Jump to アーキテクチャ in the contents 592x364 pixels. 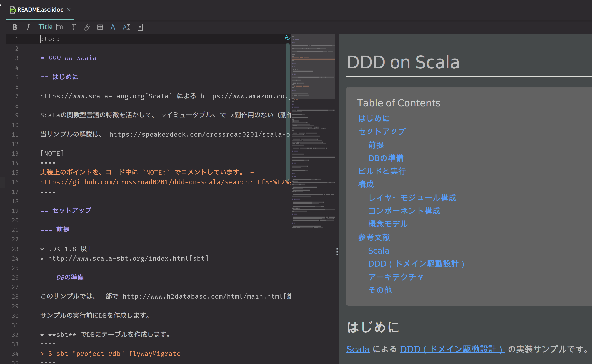pyautogui.click(x=396, y=277)
